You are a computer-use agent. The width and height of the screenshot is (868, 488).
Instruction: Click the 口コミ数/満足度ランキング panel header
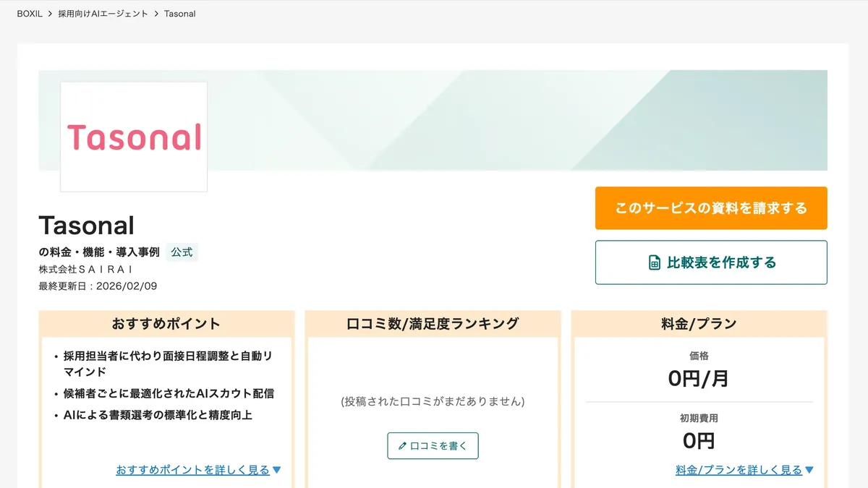pyautogui.click(x=433, y=323)
